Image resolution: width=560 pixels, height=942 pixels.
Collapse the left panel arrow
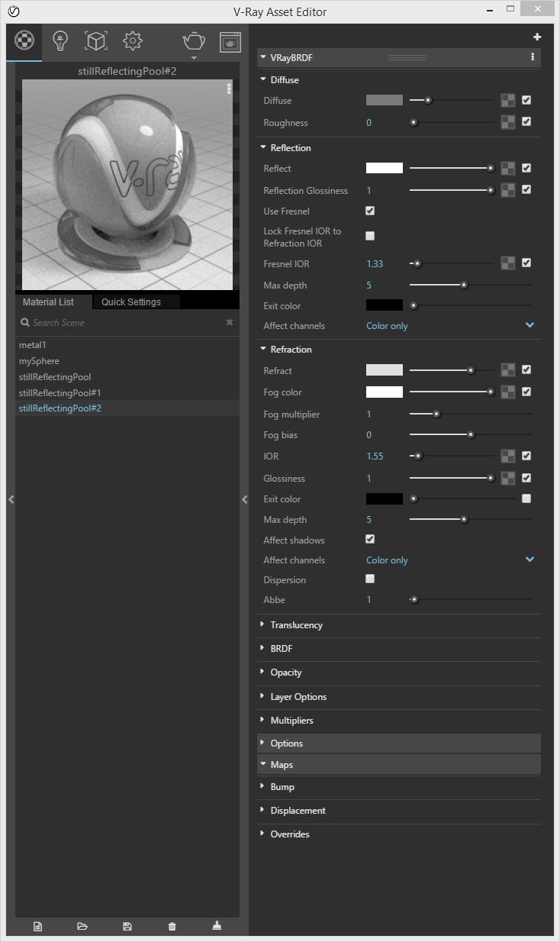point(11,499)
